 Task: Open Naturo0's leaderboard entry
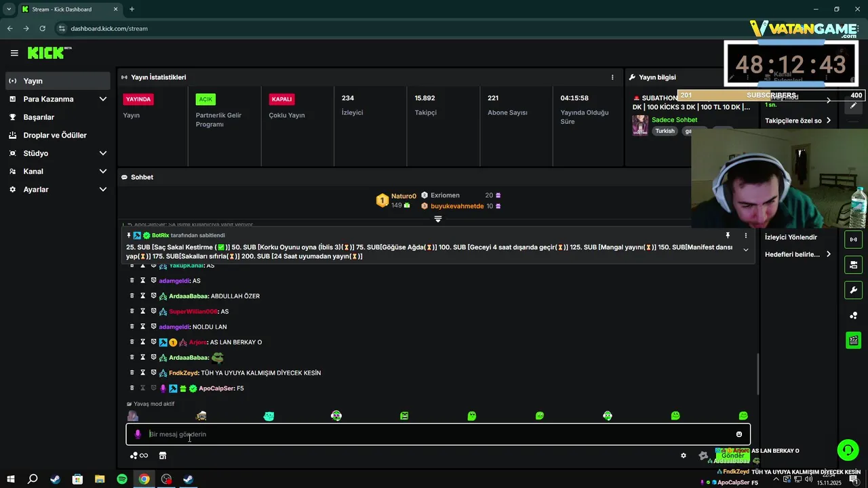point(397,201)
